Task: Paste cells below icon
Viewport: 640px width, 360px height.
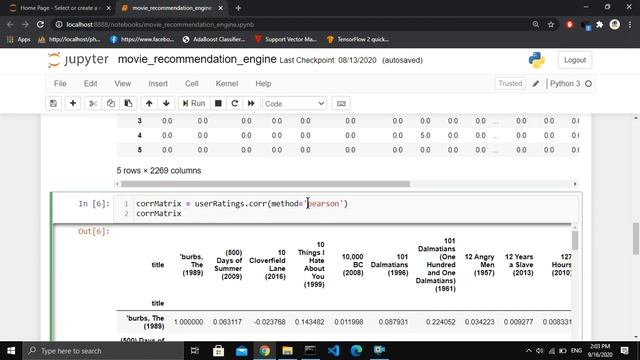Action: [x=128, y=104]
